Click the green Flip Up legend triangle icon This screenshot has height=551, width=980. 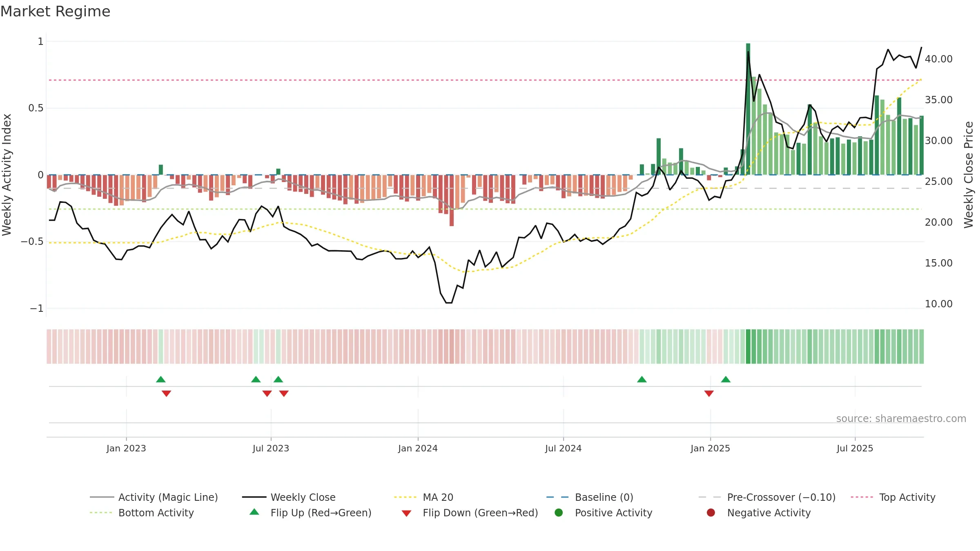point(254,512)
